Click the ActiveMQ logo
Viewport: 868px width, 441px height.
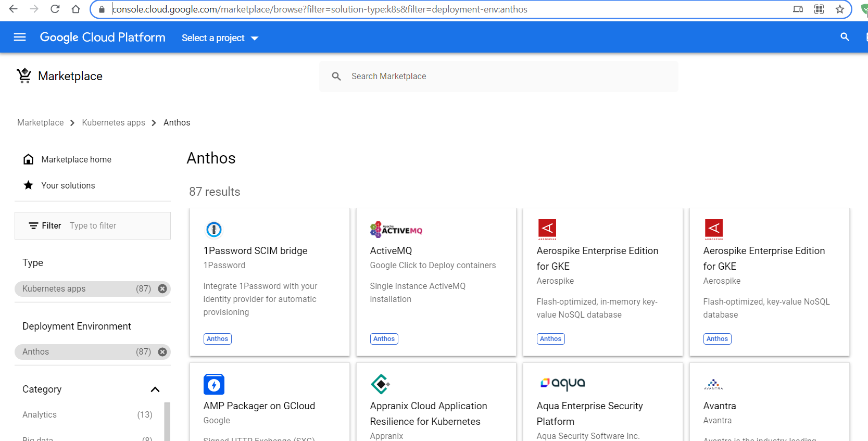tap(396, 230)
